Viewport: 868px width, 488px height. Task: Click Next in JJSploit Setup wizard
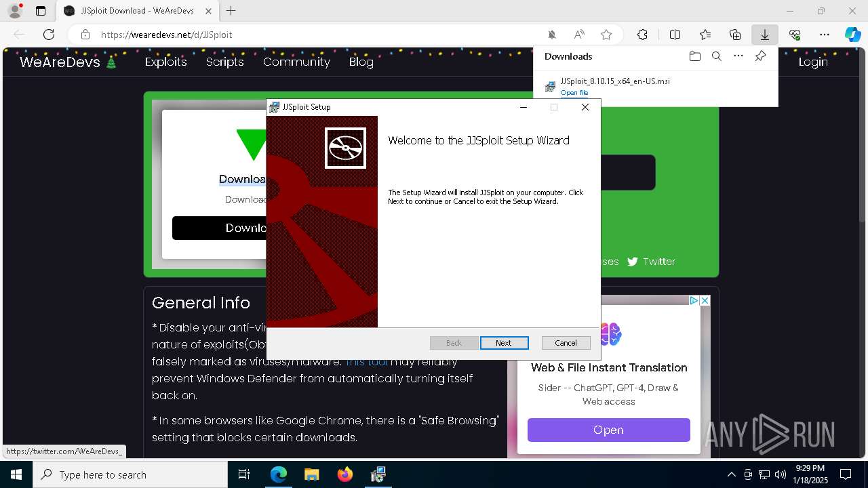(x=503, y=343)
